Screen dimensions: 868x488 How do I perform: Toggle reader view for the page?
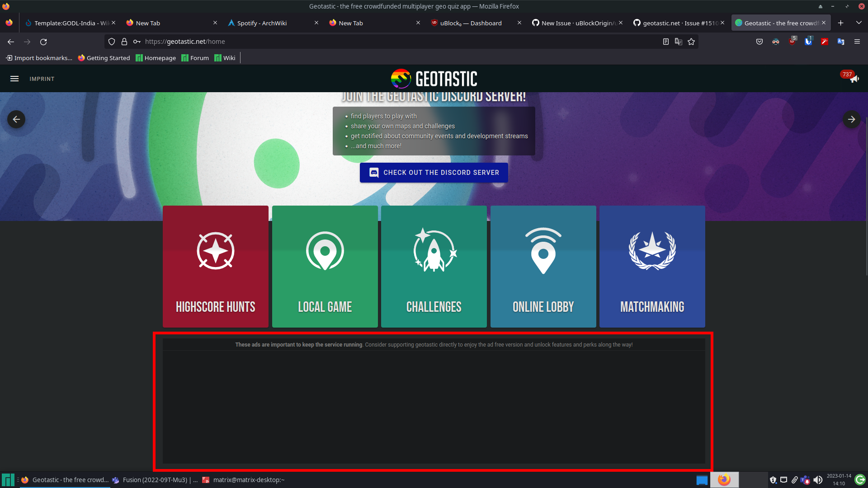(665, 42)
